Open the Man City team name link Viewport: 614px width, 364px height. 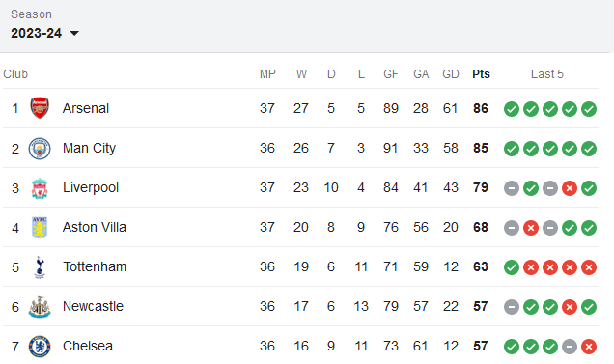(x=89, y=148)
